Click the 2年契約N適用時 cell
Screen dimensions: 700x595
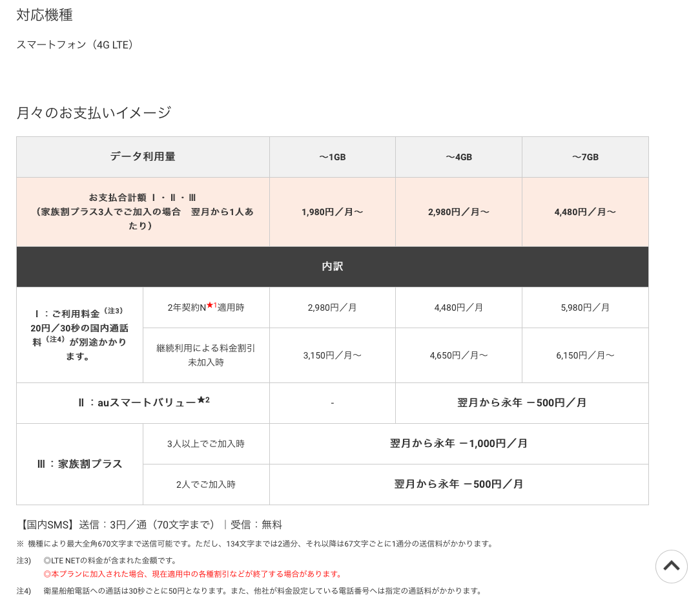[206, 308]
